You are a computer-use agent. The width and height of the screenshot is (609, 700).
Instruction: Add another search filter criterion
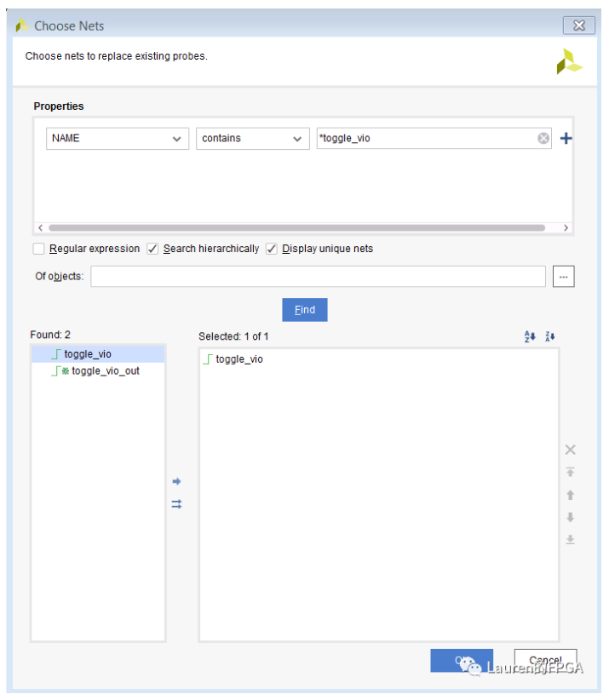point(566,137)
